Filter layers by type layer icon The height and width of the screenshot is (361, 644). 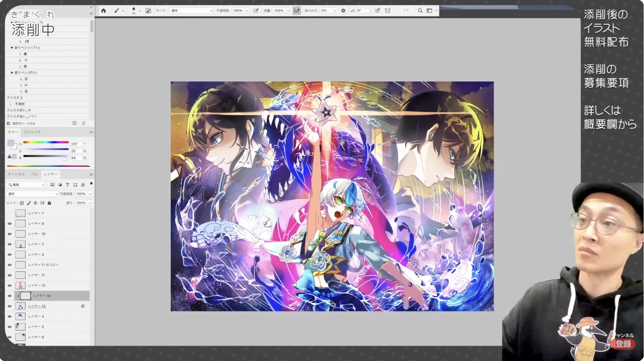pos(67,185)
